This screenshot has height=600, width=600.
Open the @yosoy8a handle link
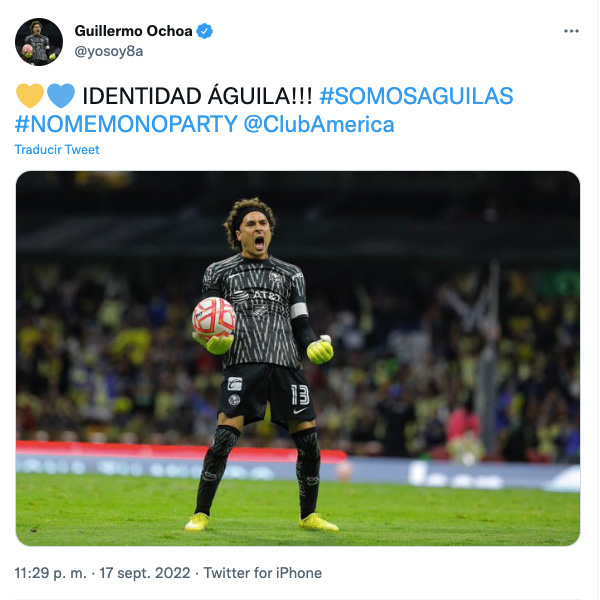[x=109, y=51]
